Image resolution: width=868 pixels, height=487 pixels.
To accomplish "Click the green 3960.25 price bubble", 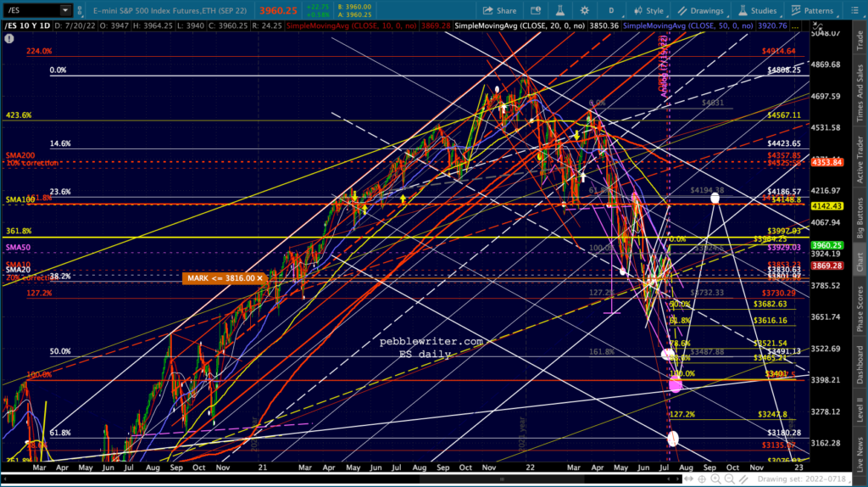I will pos(827,245).
